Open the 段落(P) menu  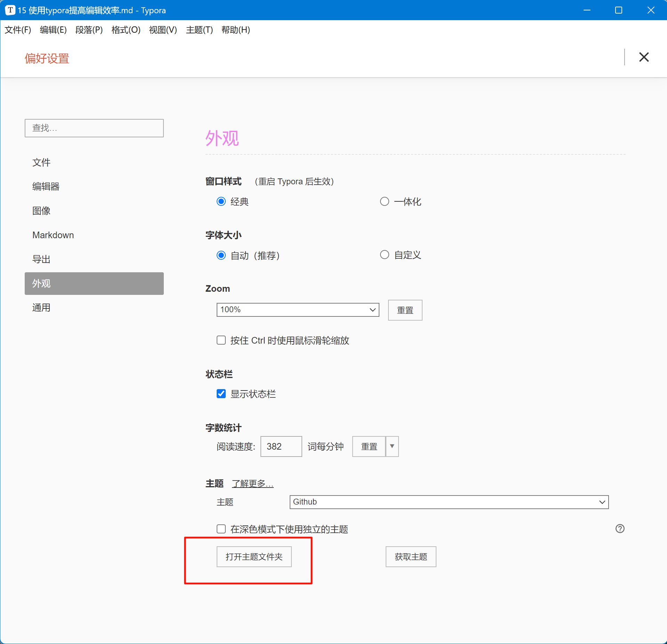89,30
